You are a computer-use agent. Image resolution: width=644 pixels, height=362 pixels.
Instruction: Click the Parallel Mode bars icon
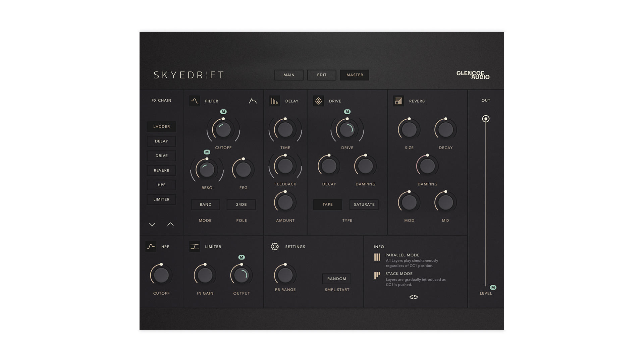click(x=377, y=257)
